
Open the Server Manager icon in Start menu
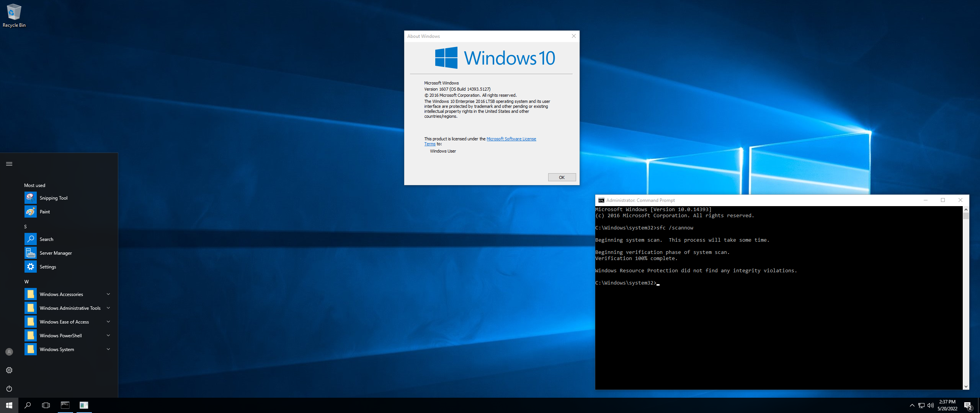31,253
